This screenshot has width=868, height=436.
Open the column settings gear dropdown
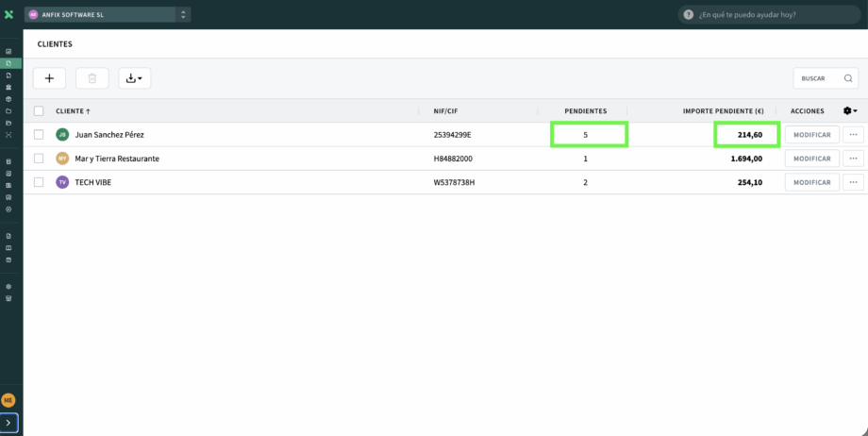tap(849, 111)
